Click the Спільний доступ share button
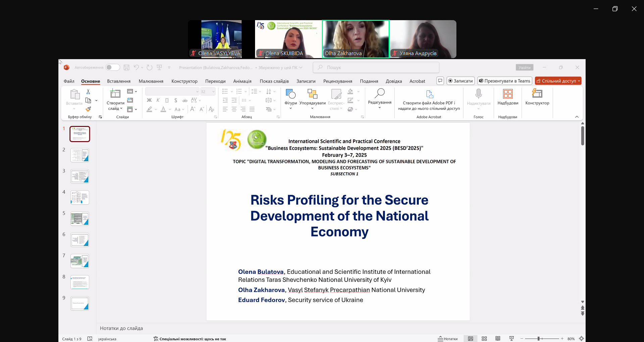This screenshot has height=342, width=644. pos(558,81)
